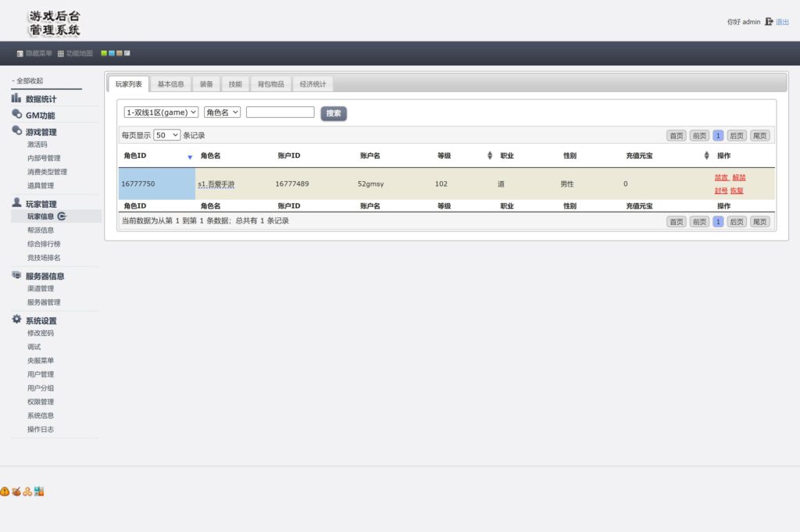The image size is (800, 532).
Task: Open the server dropdown 1-双线1区(game)
Action: click(x=162, y=112)
